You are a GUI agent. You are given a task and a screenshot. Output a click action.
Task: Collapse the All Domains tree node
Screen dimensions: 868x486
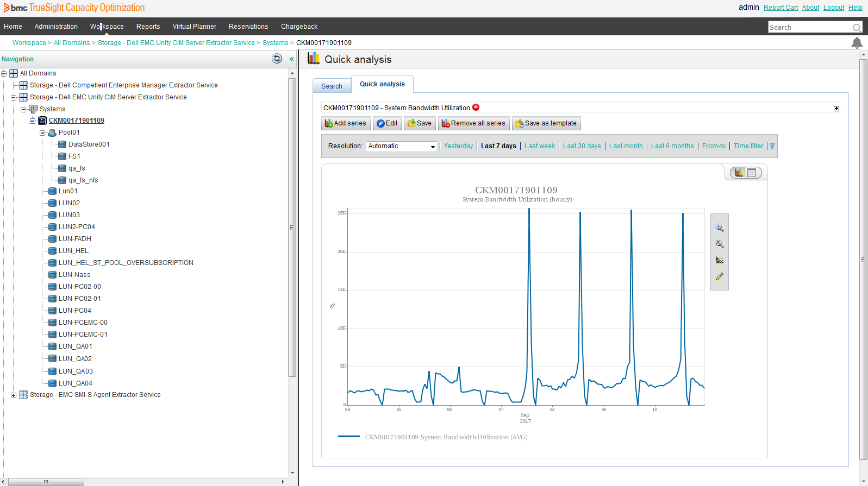pos(4,73)
